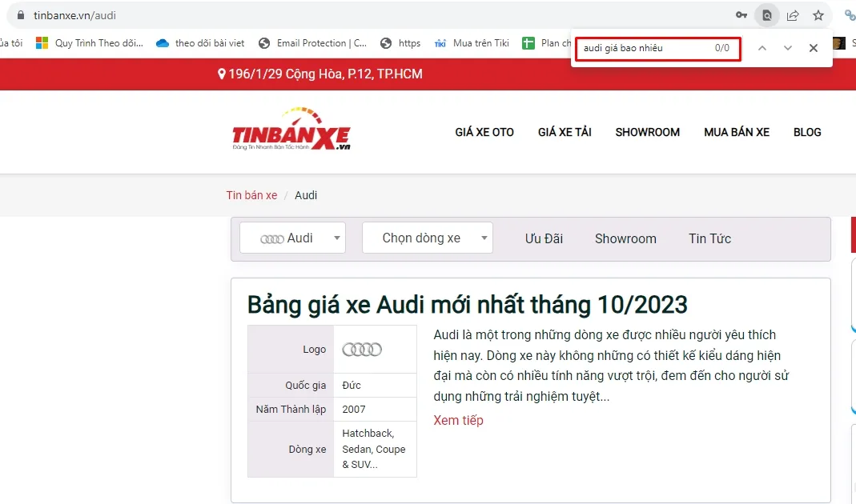
Task: Jump to next match with the down chevron
Action: [x=788, y=48]
